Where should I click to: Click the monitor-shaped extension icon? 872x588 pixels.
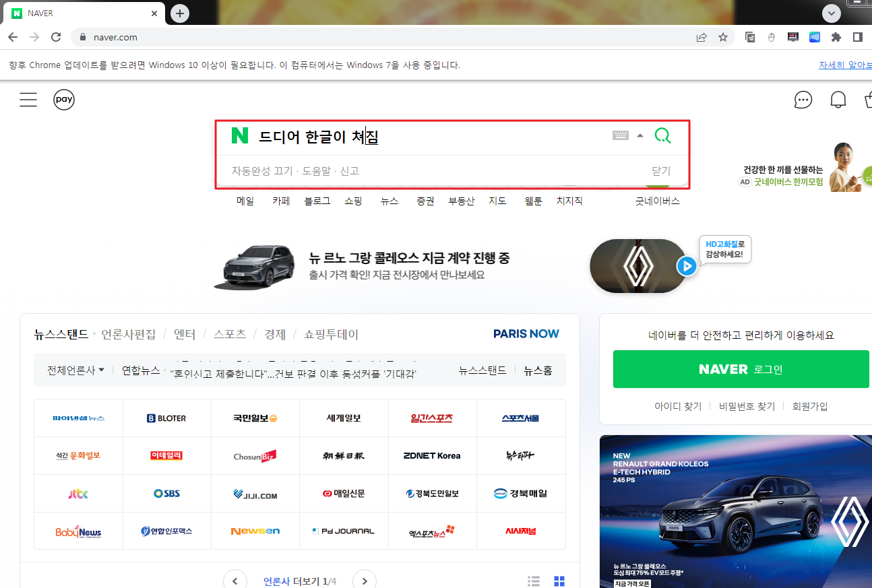[x=793, y=37]
